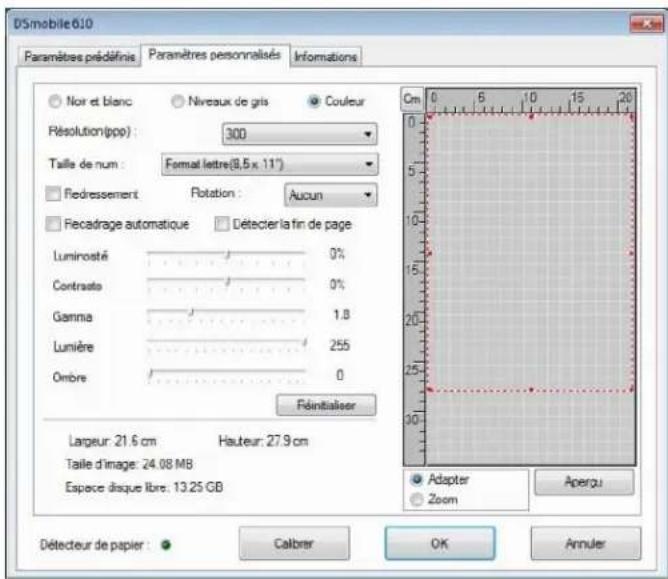The height and width of the screenshot is (579, 668).
Task: Click the Gamma slider handle
Action: point(192,313)
